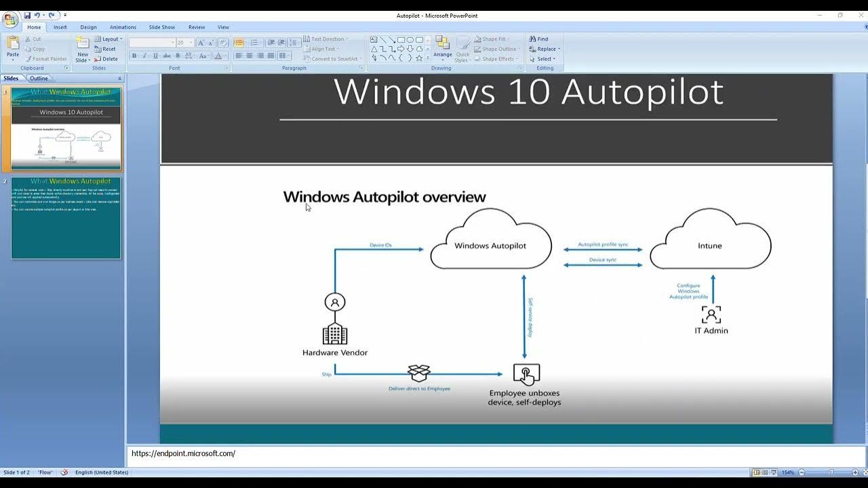The height and width of the screenshot is (488, 868).
Task: Click Find in Editing group
Action: click(x=538, y=39)
